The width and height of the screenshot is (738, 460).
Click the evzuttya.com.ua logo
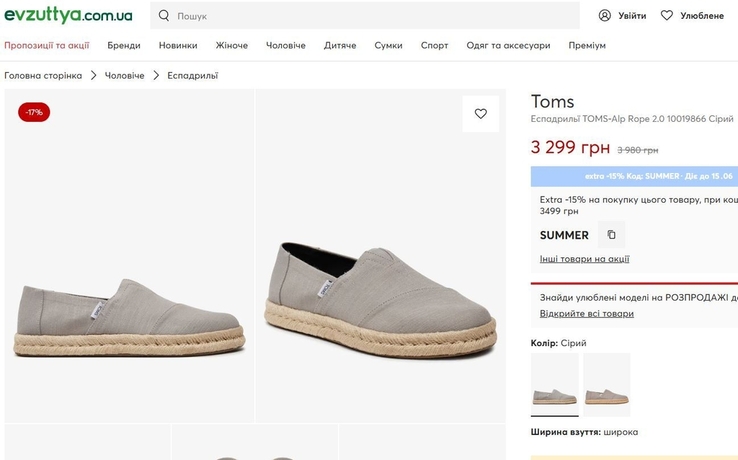(x=68, y=15)
